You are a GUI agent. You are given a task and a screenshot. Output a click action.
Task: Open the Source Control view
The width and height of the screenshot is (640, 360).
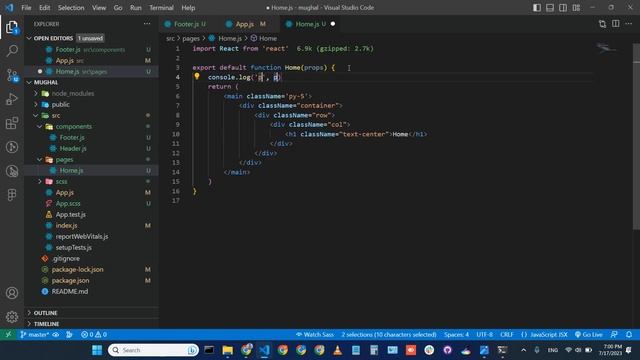tap(12, 75)
